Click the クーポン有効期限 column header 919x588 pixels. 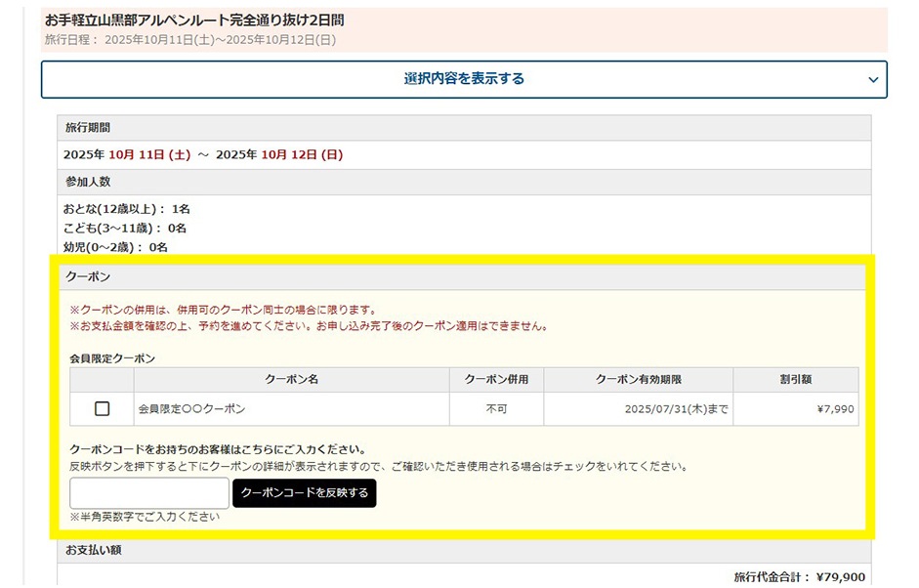pyautogui.click(x=639, y=379)
